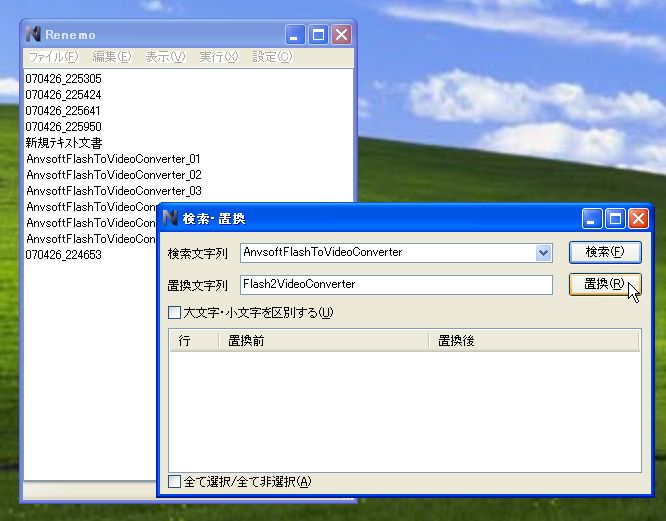Open the 設定(C) menu in Renemo
The image size is (666, 521).
pyautogui.click(x=272, y=56)
